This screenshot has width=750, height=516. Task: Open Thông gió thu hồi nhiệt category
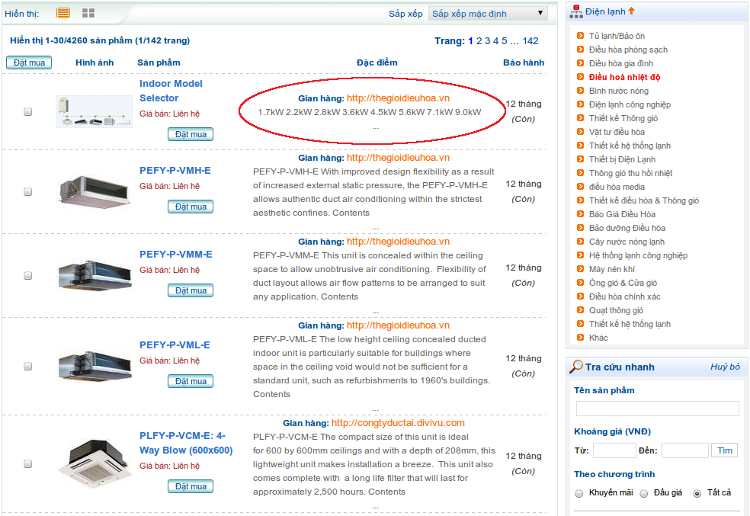[630, 173]
